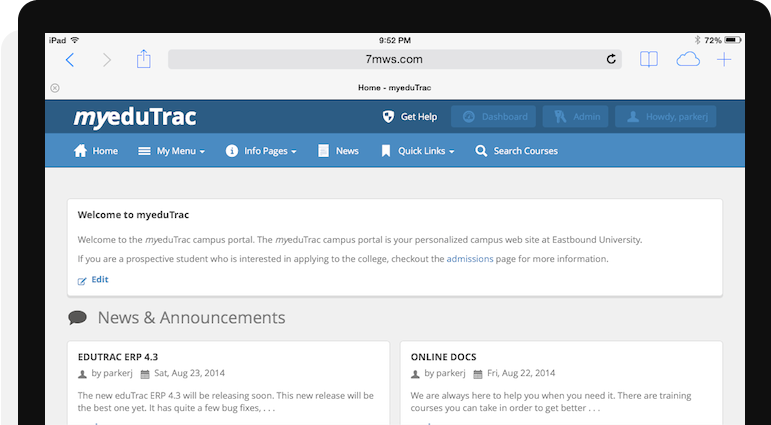771x425 pixels.
Task: Open the EDUTRAC ERP 4.3 article title
Action: tap(118, 357)
